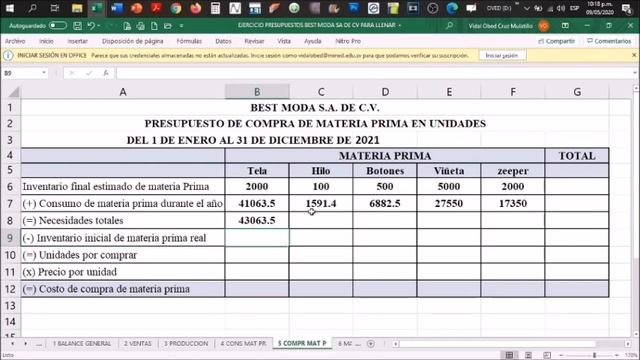Undo the last action
Viewport: 640px width, 360px height.
click(x=91, y=26)
